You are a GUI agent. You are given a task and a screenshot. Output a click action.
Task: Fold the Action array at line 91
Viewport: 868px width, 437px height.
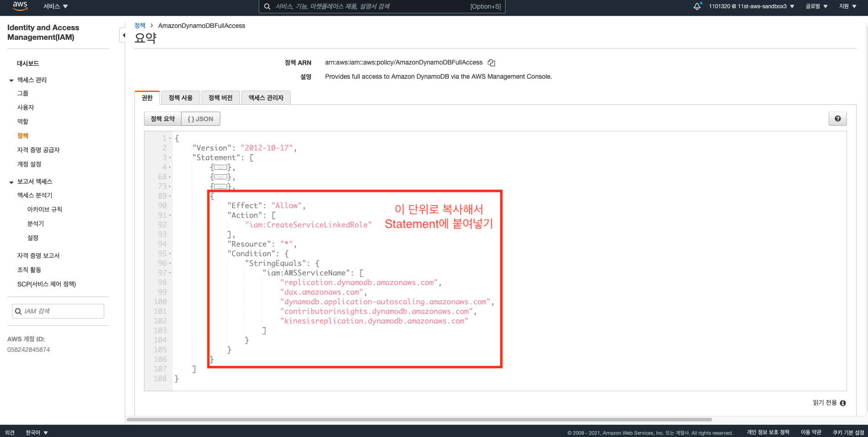tap(170, 215)
